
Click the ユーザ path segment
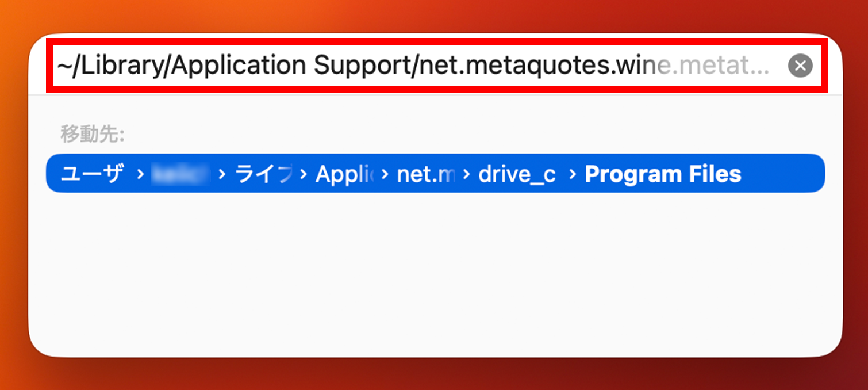(x=92, y=174)
